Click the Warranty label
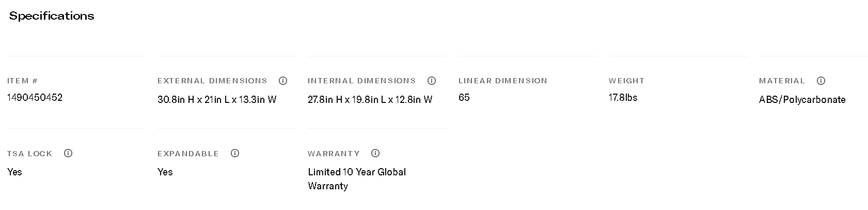 coord(334,154)
